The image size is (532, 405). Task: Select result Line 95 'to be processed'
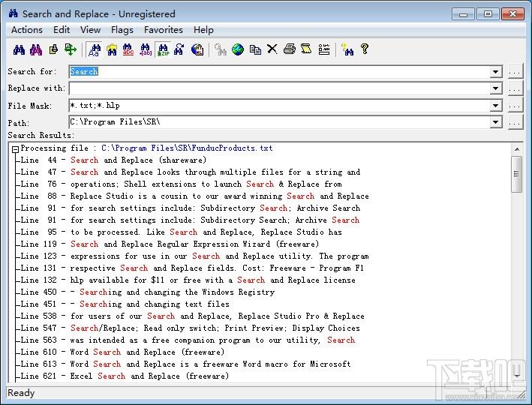click(x=181, y=232)
